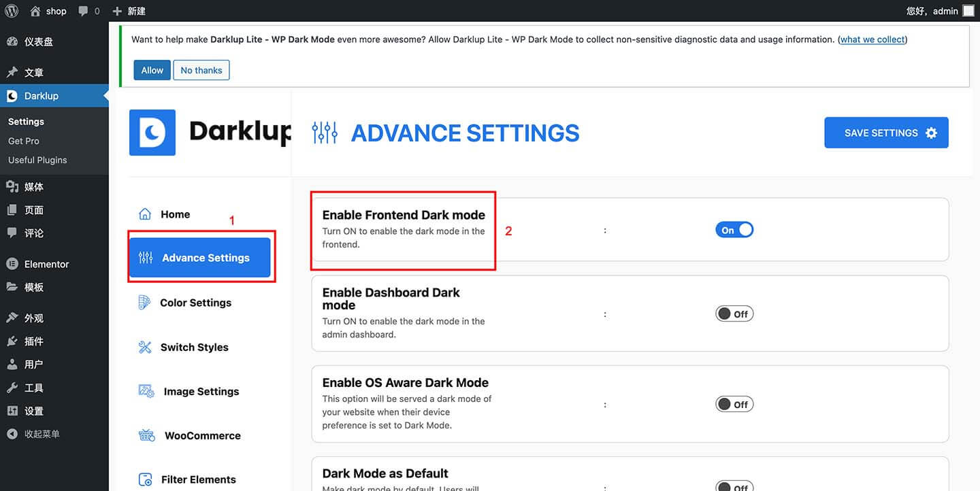Screen dimensions: 980x491
Task: Open Settings submenu under Darklup
Action: pyautogui.click(x=26, y=121)
